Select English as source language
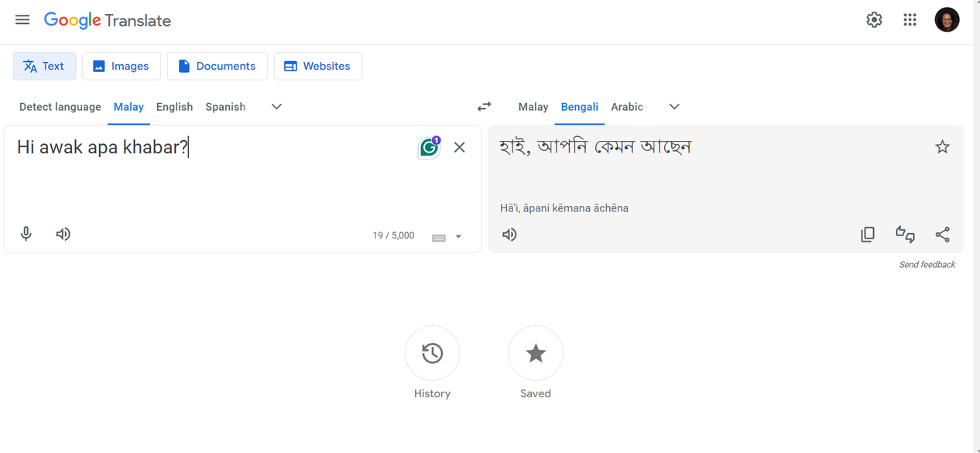 coord(174,107)
